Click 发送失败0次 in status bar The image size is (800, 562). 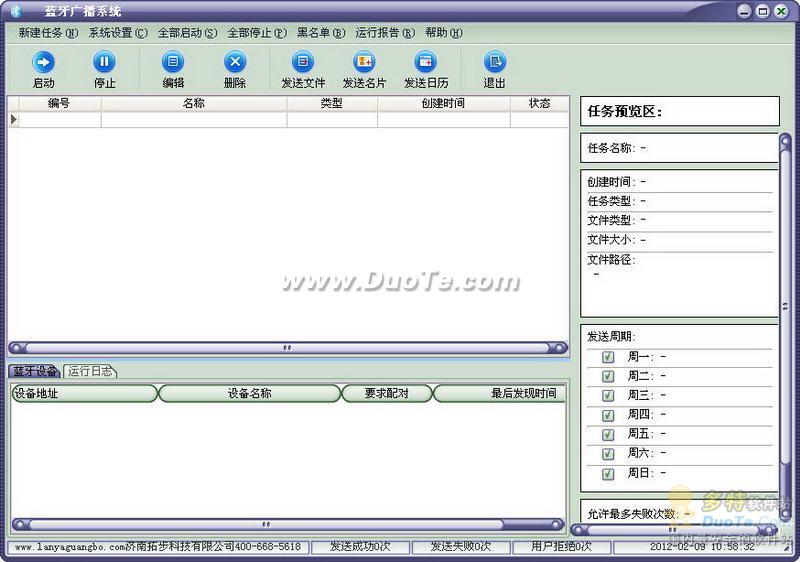coord(461,547)
